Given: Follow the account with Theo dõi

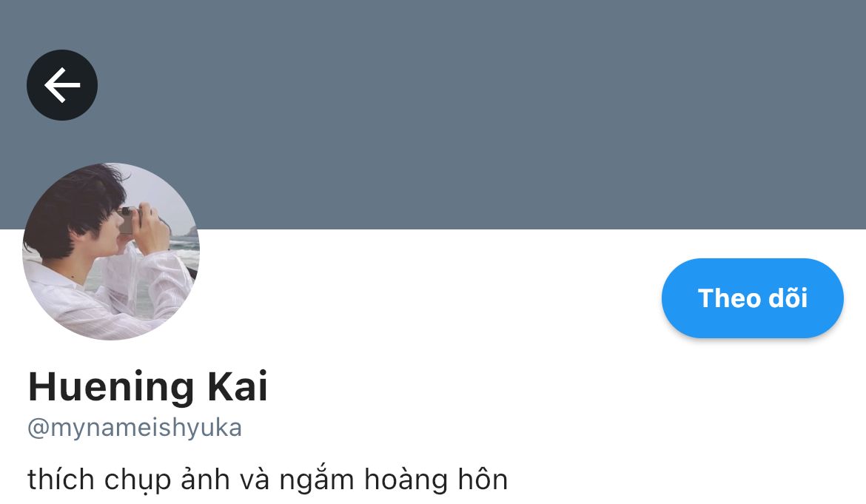Looking at the screenshot, I should (752, 298).
